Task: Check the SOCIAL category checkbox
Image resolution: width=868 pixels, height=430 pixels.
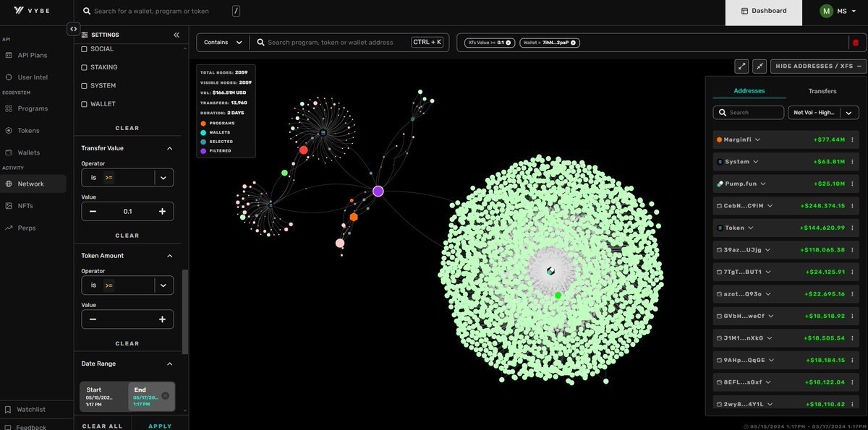Action: click(84, 49)
